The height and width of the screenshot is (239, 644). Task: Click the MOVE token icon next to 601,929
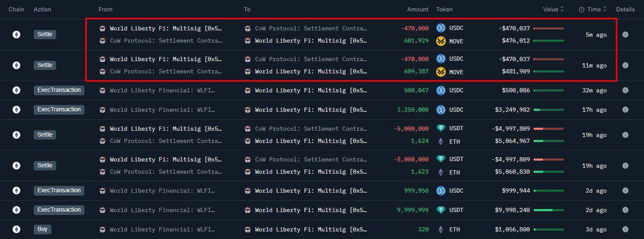(441, 41)
